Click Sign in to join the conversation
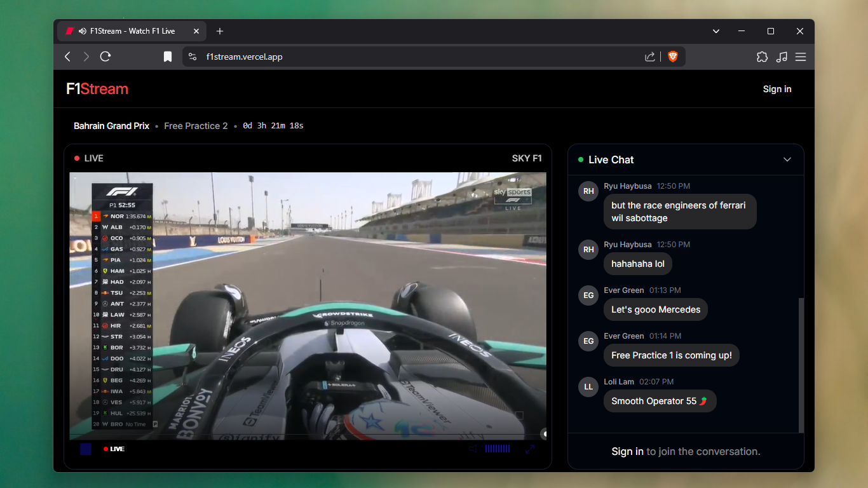868x488 pixels. pos(628,451)
